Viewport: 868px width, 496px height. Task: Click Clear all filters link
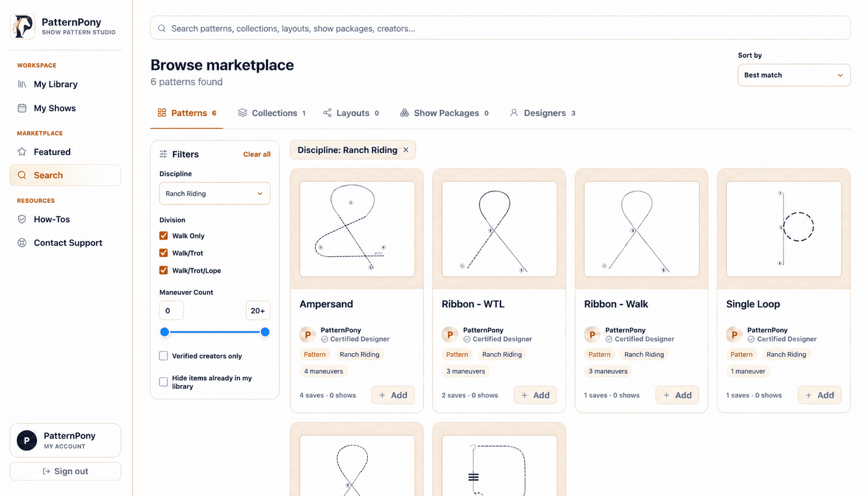257,154
